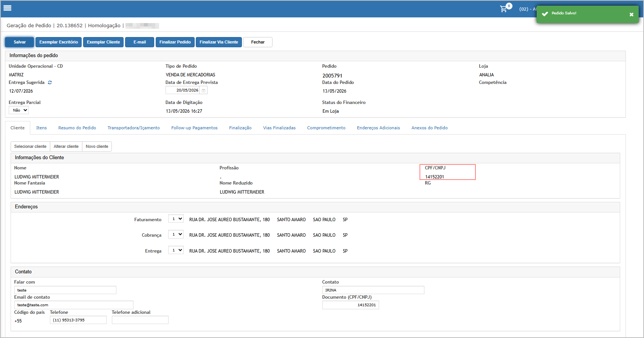The width and height of the screenshot is (644, 338).
Task: Click the E-mail button
Action: point(139,42)
